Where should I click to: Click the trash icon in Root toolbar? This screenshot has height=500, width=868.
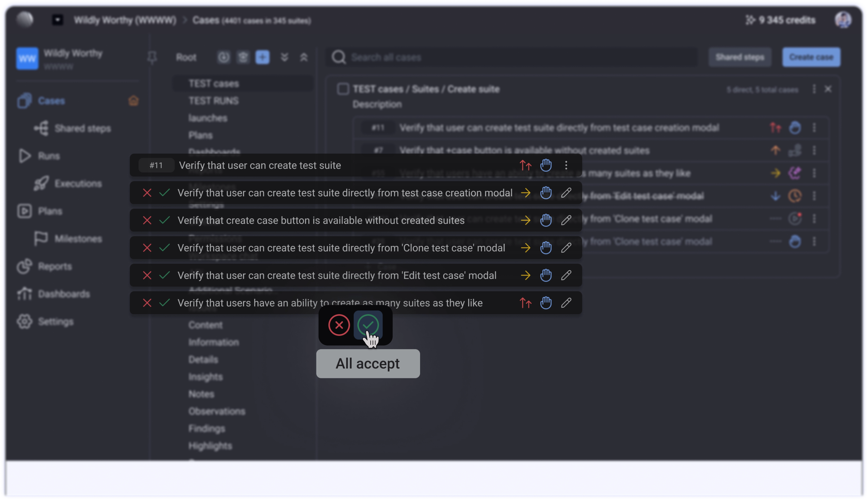(243, 57)
